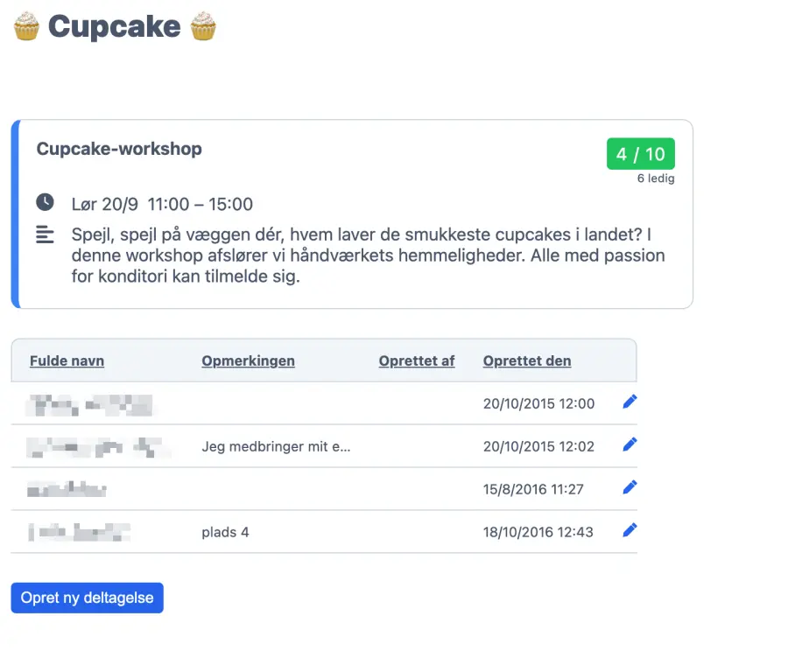
Task: Sort table by Oprettet den column
Action: point(527,360)
